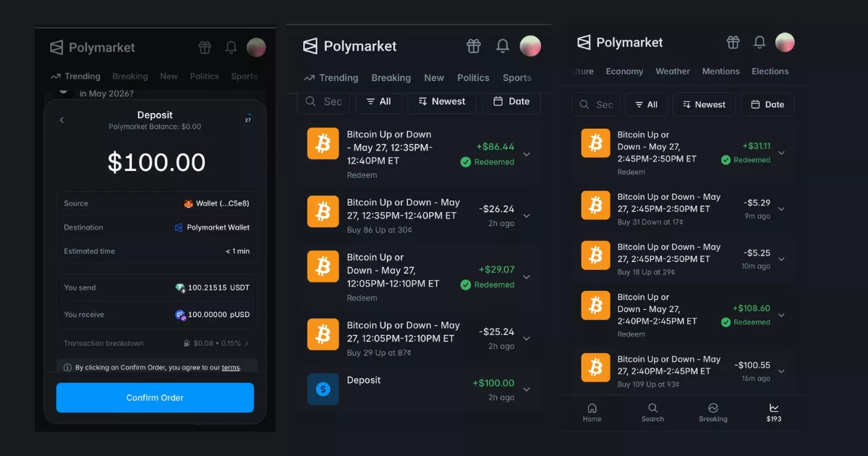Click the Bitcoin icon beside the +$31.11 entry
Screen dimensions: 868x456
coord(595,143)
